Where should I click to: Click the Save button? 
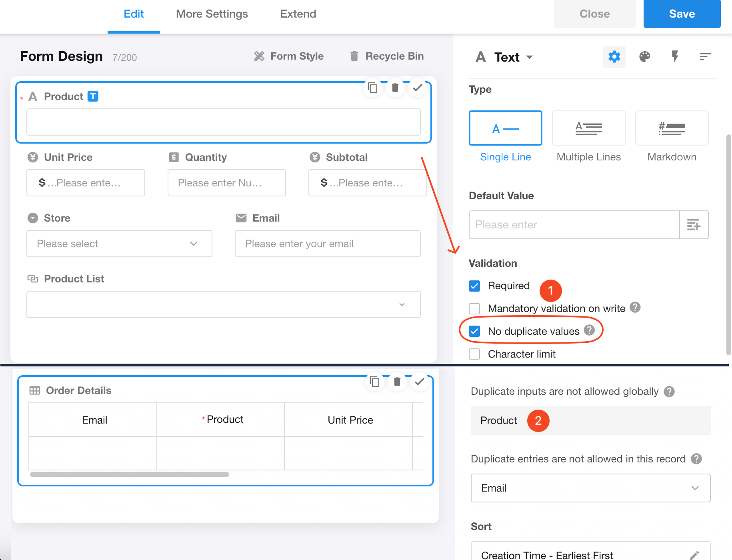pyautogui.click(x=682, y=14)
